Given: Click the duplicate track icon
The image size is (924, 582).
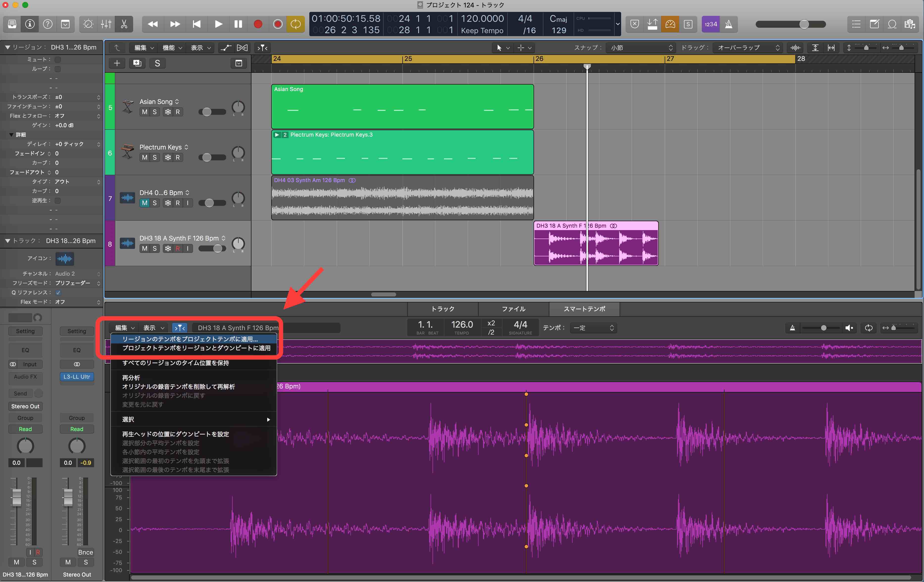Looking at the screenshot, I should coord(137,63).
